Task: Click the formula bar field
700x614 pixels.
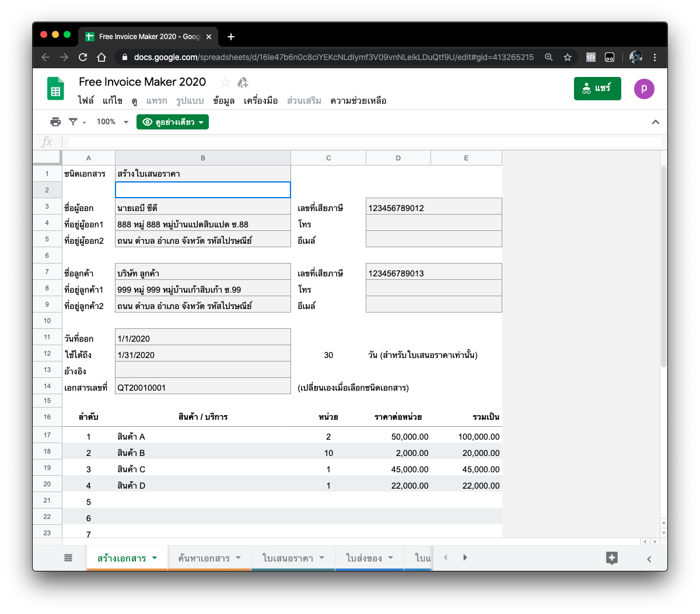Action: 365,142
